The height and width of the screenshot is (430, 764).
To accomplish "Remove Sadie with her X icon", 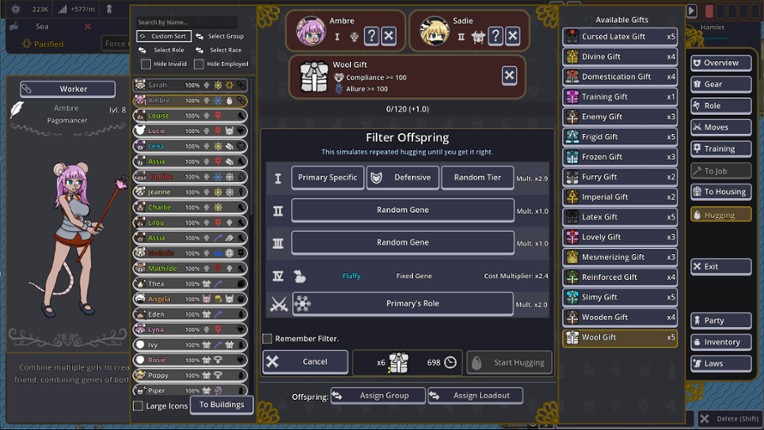I will click(512, 36).
